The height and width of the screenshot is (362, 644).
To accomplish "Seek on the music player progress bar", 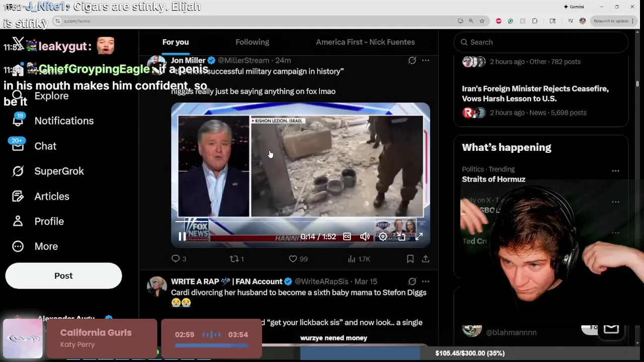I will click(211, 345).
